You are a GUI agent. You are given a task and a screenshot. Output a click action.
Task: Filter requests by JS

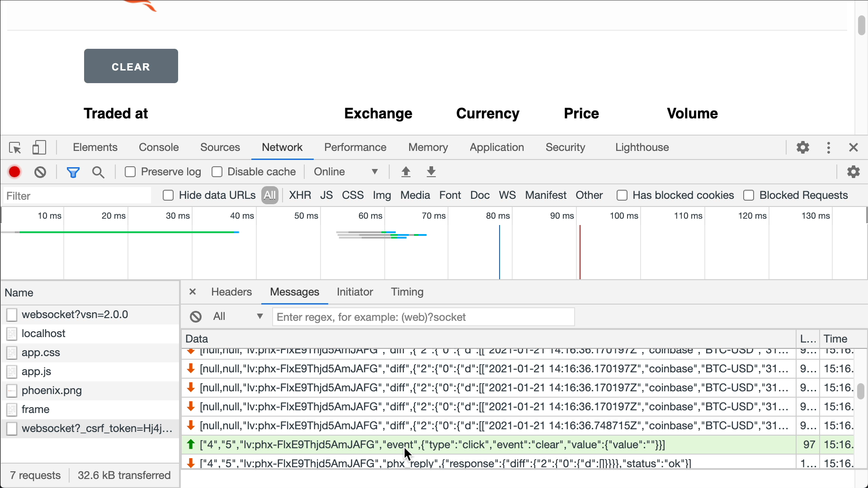coord(326,195)
